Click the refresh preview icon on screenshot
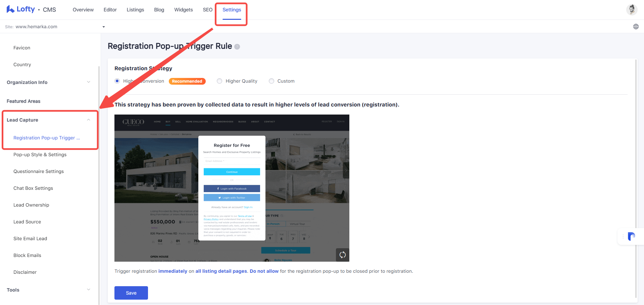644x305 pixels. (342, 255)
